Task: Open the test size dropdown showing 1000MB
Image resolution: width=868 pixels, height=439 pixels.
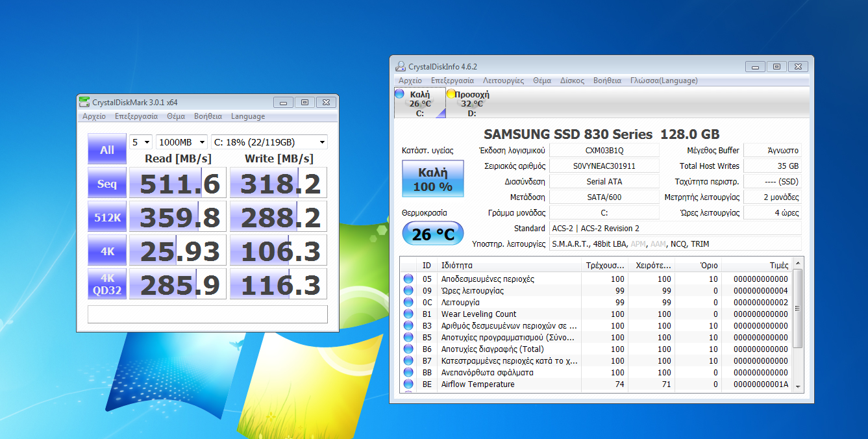Action: pyautogui.click(x=182, y=142)
